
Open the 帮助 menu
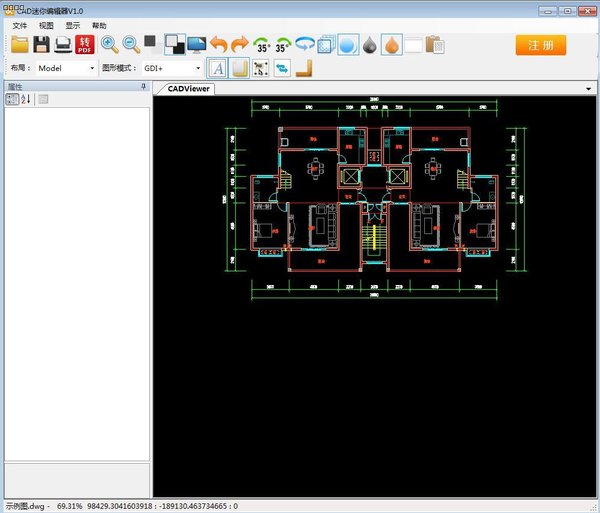pos(98,25)
